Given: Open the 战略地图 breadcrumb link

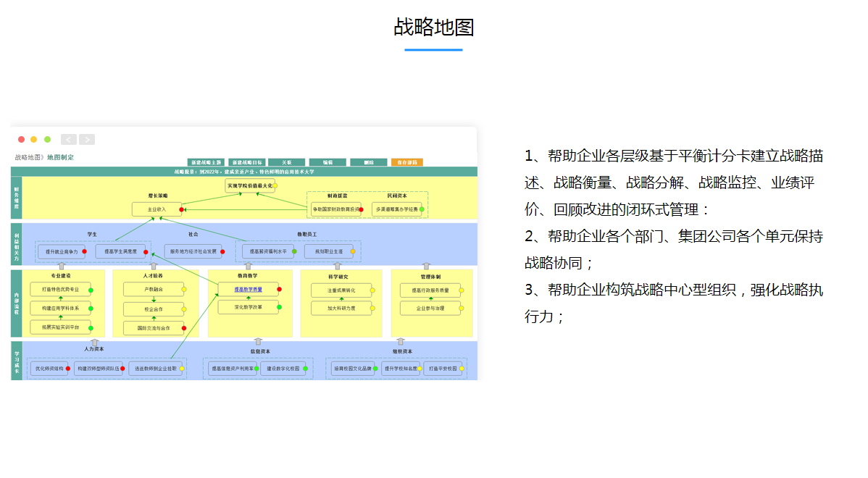Looking at the screenshot, I should [28, 158].
